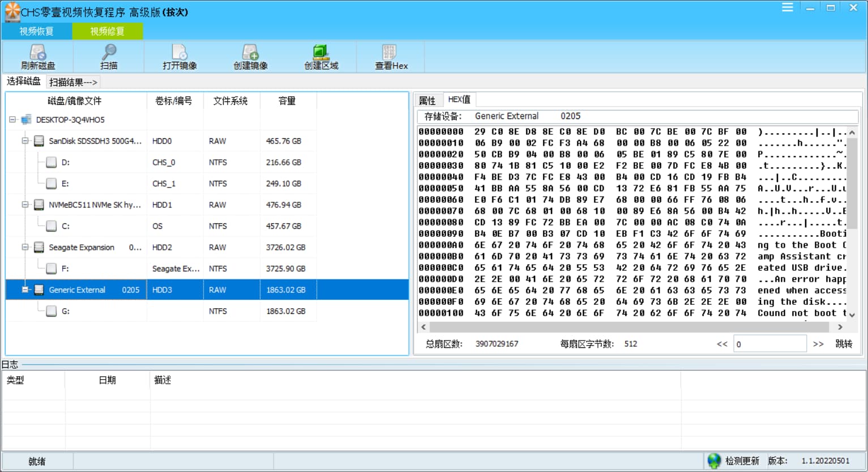Screen dimensions: 868x472
Task: Open the title bar hamburger menu
Action: click(787, 7)
